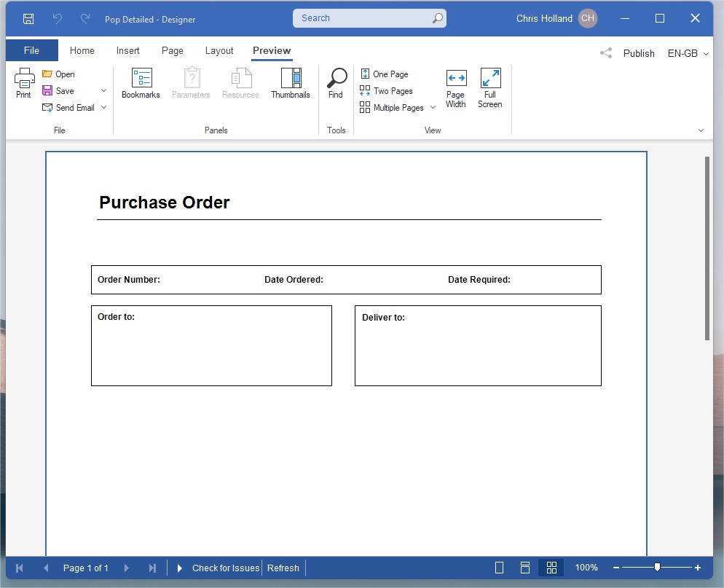
Task: Open the Bookmarks panel
Action: click(141, 84)
